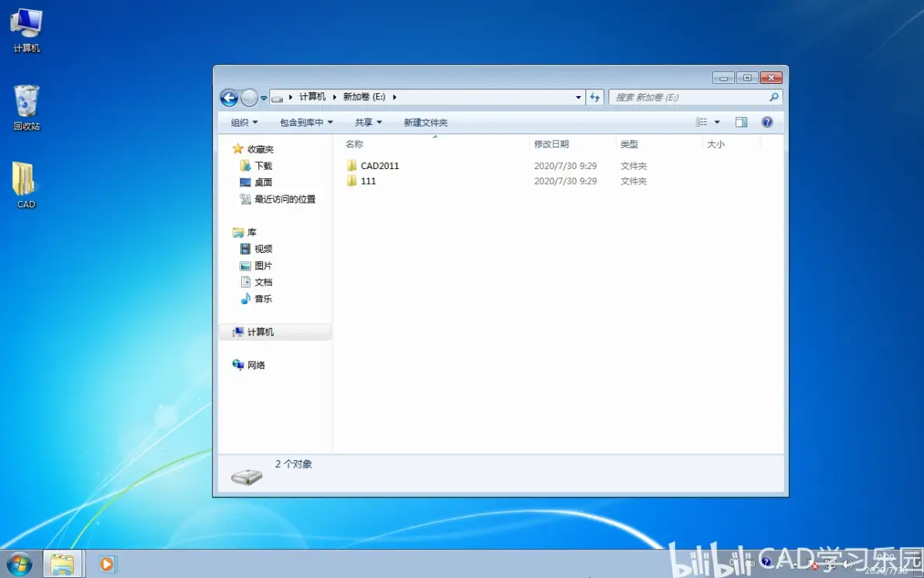Click the File Explorer taskbar button
Viewport: 924px width, 578px height.
point(62,564)
